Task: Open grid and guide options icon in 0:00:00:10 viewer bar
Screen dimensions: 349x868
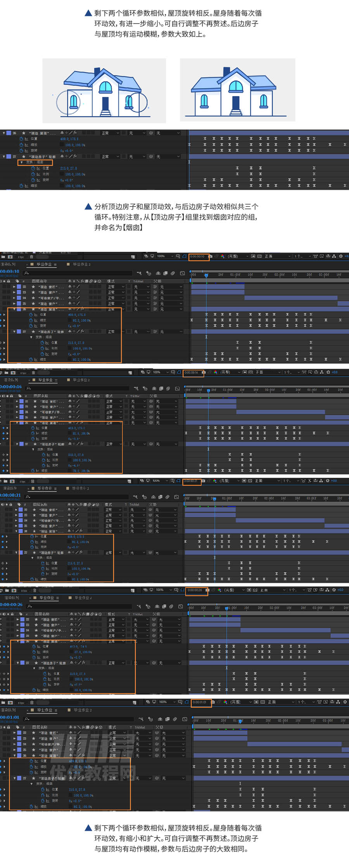Action: pyautogui.click(x=178, y=256)
